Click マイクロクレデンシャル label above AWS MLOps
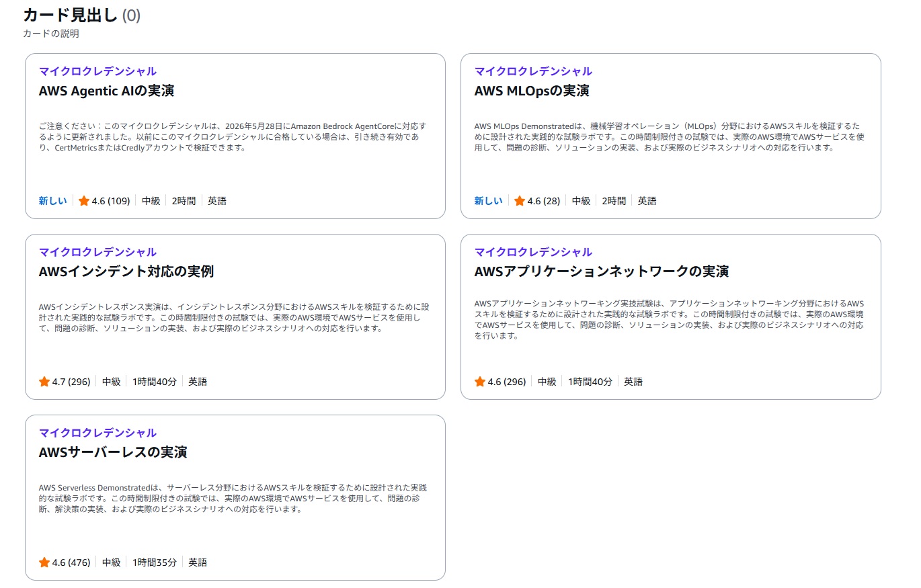 tap(533, 71)
